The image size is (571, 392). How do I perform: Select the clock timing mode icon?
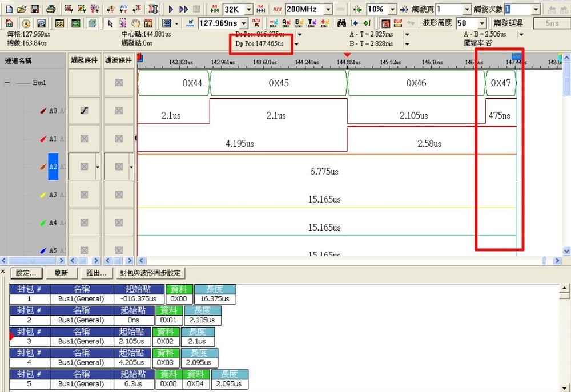point(26,23)
